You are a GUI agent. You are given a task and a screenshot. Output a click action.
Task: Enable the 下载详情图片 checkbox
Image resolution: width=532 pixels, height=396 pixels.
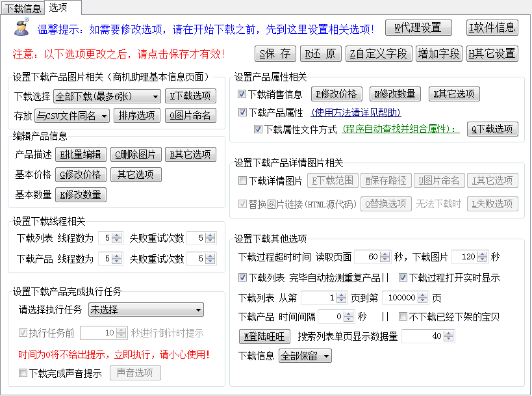pos(242,180)
